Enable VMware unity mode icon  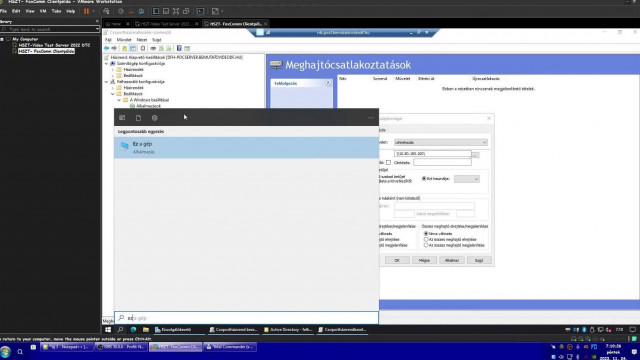click(x=186, y=11)
